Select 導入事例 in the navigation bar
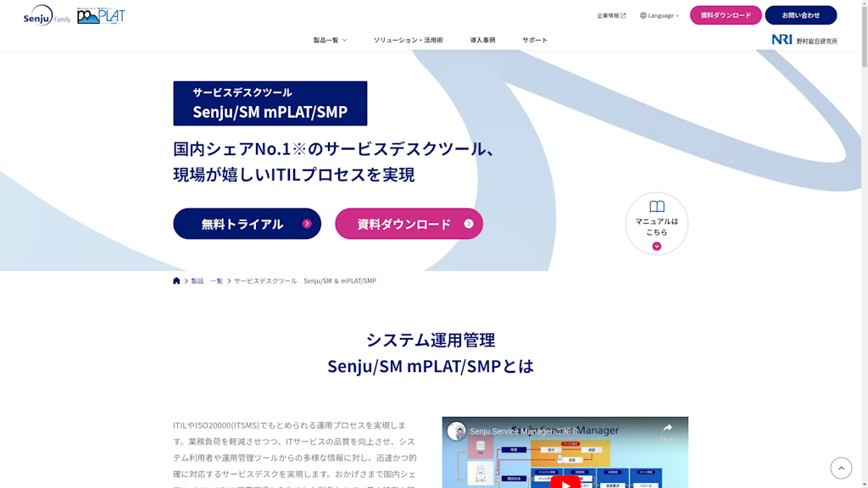The height and width of the screenshot is (488, 868). (x=485, y=39)
